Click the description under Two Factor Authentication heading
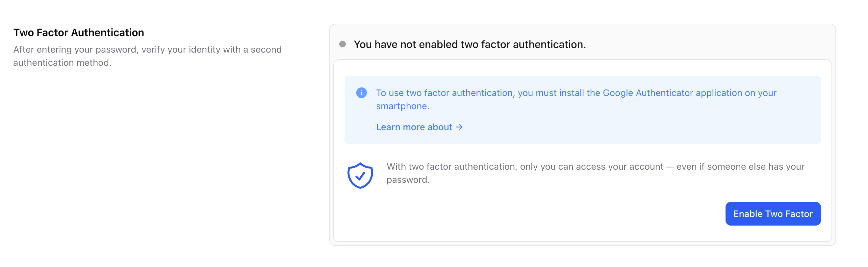This screenshot has height=267, width=868. pos(147,56)
